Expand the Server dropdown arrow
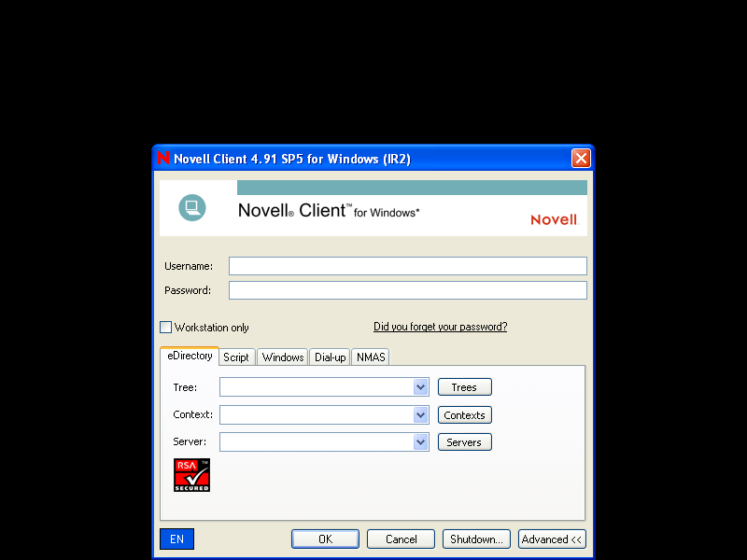Image resolution: width=747 pixels, height=560 pixels. [x=421, y=441]
